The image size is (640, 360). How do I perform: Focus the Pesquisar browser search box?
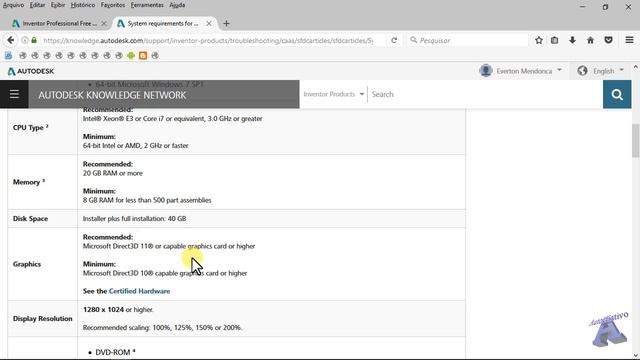pyautogui.click(x=468, y=40)
